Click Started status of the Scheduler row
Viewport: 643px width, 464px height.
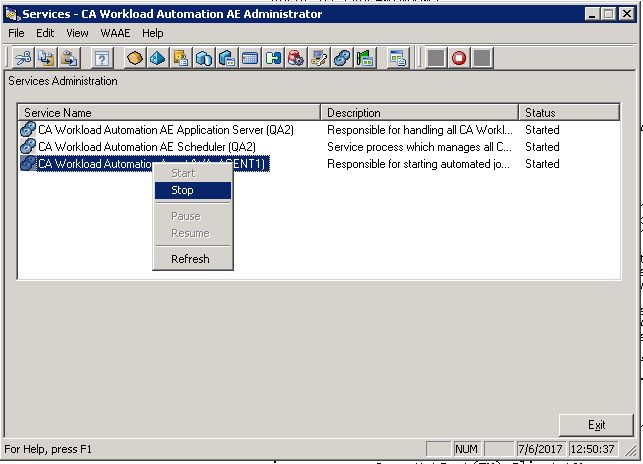pos(542,146)
